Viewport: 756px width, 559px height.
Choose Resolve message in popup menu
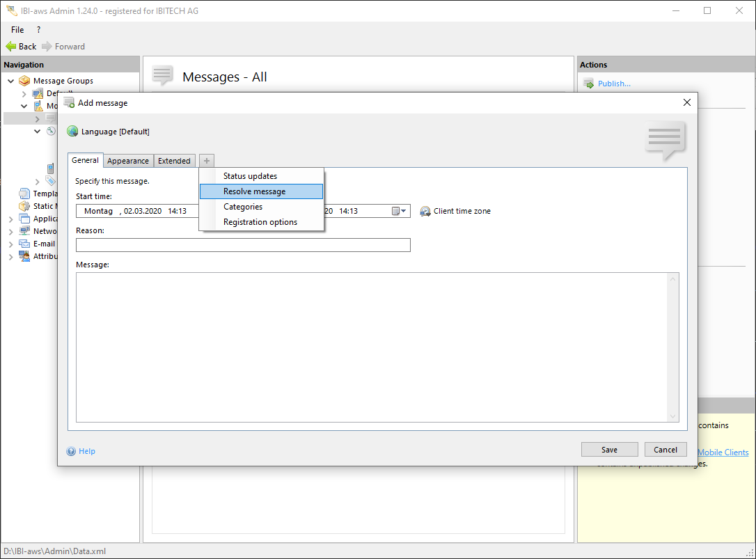pos(254,191)
